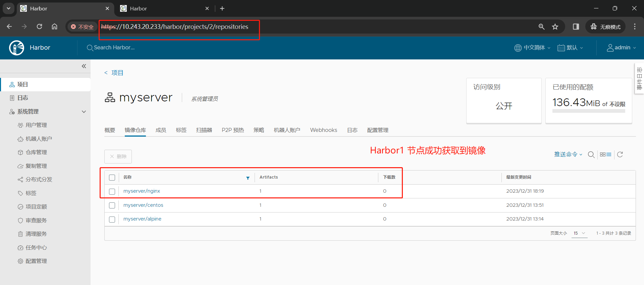Screen dimensions: 644x285
Task: Open the filter icon in 名称 column
Action: point(248,178)
